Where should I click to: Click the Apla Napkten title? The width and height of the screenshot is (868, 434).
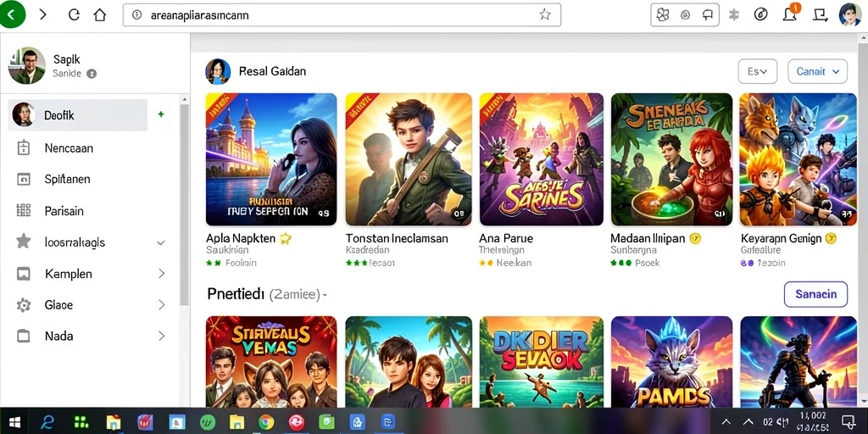tap(241, 238)
